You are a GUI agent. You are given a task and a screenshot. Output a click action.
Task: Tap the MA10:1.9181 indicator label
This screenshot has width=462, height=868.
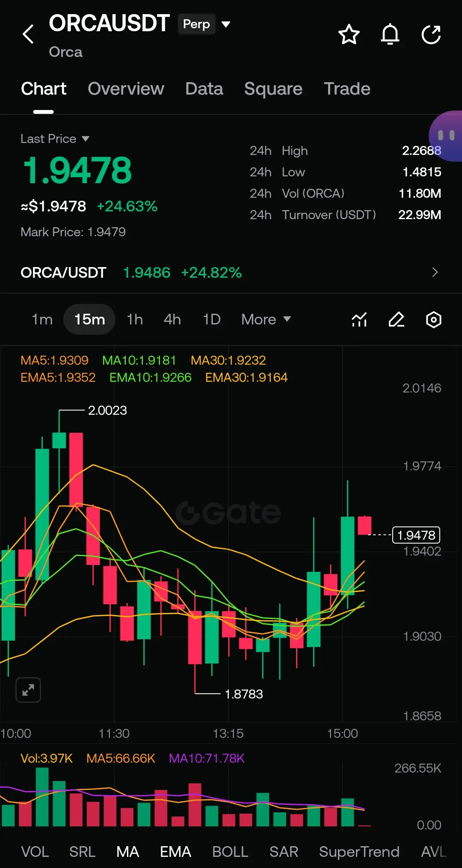point(139,360)
